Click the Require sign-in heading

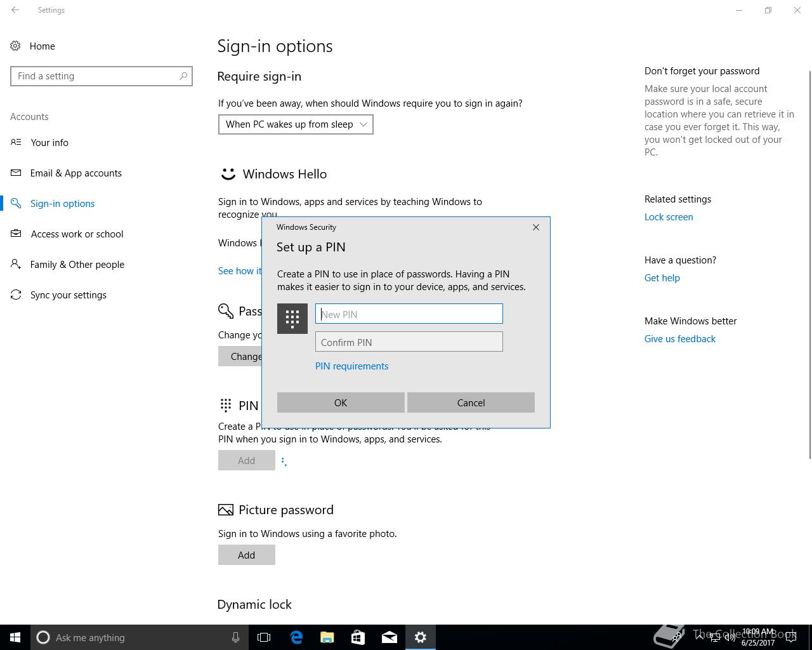259,76
